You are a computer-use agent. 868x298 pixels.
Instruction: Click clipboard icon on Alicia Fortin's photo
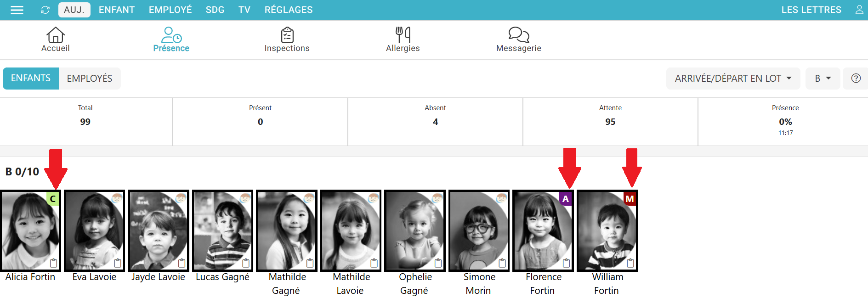(53, 263)
